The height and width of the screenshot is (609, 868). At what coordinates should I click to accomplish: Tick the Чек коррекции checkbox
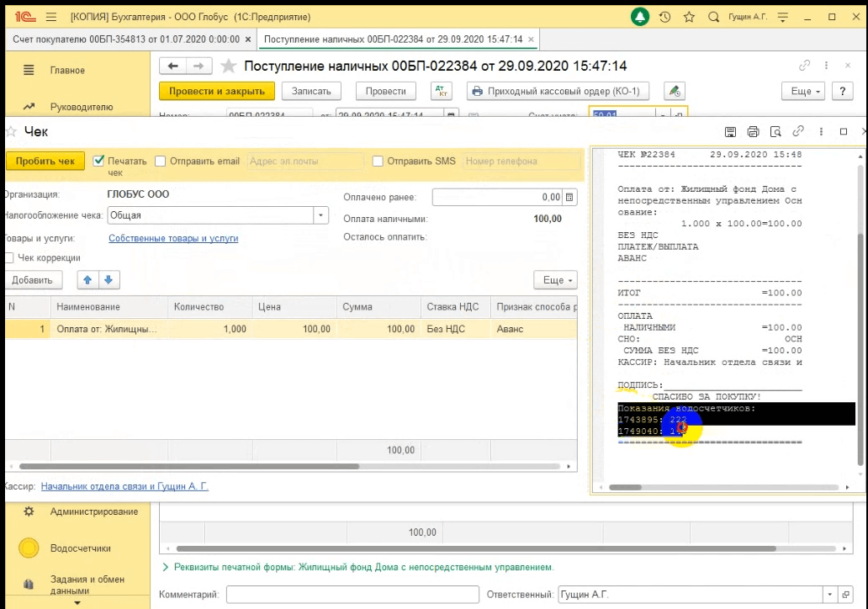[x=8, y=258]
